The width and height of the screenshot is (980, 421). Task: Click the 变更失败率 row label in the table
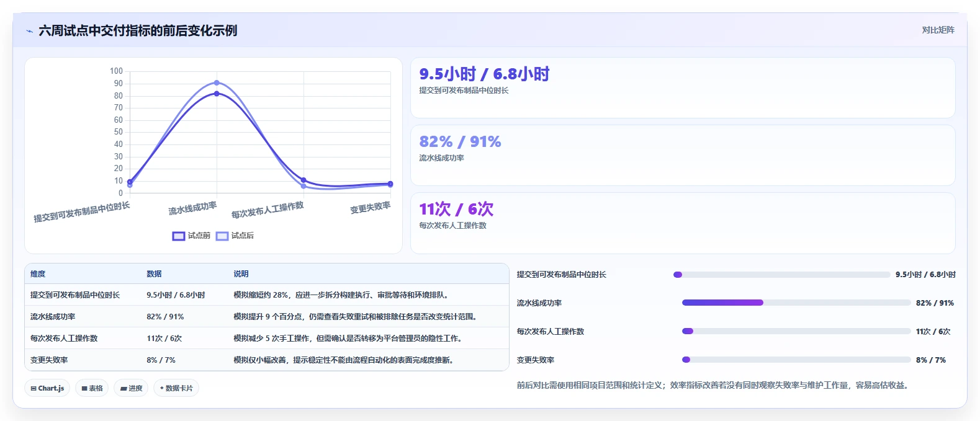coord(49,360)
